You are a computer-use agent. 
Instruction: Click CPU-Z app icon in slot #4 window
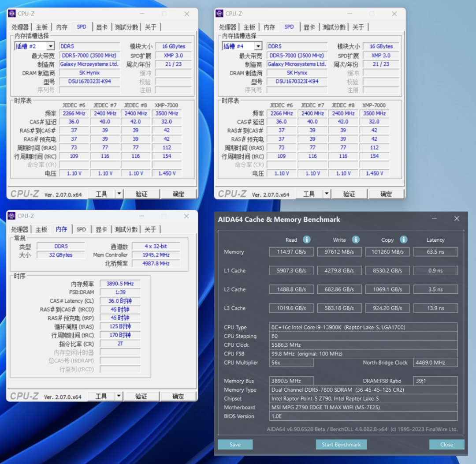click(219, 13)
